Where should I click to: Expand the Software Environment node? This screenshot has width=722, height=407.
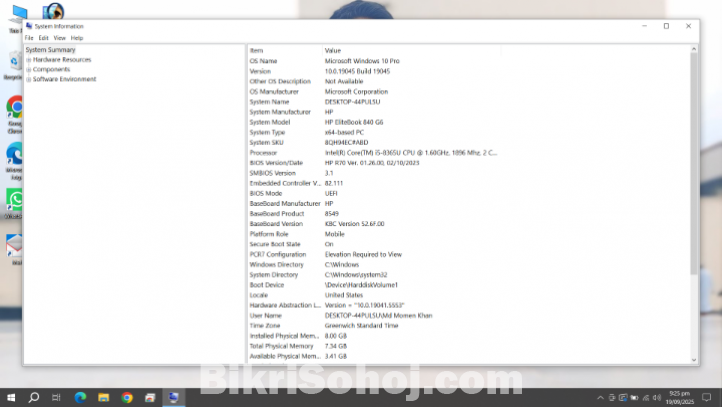point(29,80)
